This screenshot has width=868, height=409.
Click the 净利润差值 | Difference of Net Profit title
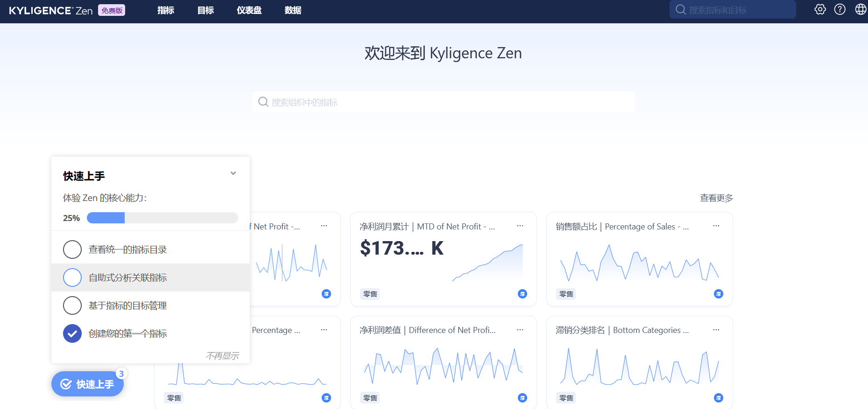point(428,330)
